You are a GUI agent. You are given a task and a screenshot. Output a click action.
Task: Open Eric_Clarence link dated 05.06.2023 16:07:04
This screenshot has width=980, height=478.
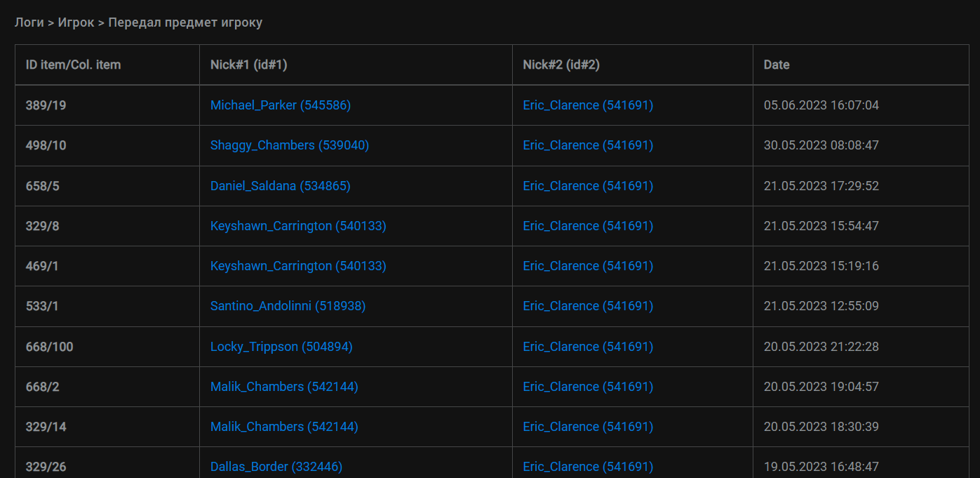click(588, 105)
